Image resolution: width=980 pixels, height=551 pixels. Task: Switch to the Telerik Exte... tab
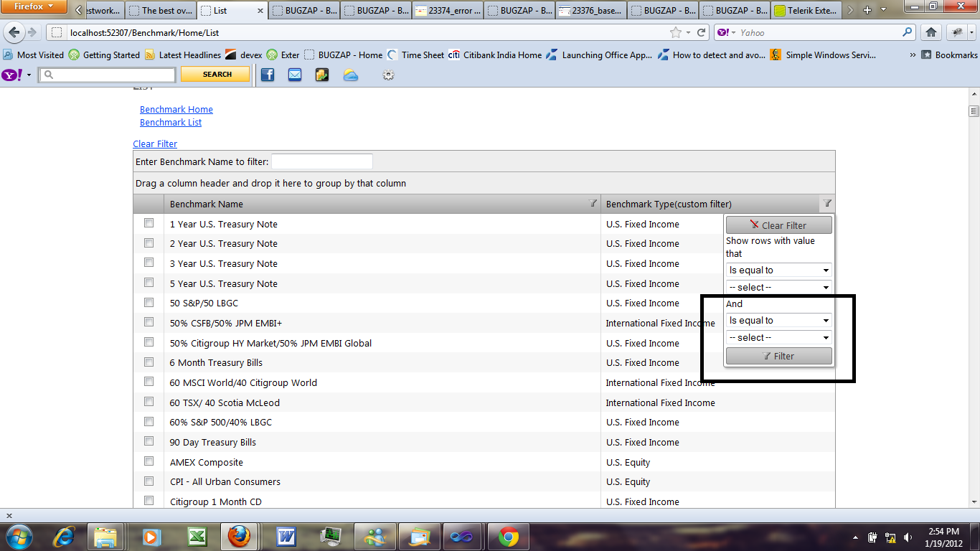(806, 10)
